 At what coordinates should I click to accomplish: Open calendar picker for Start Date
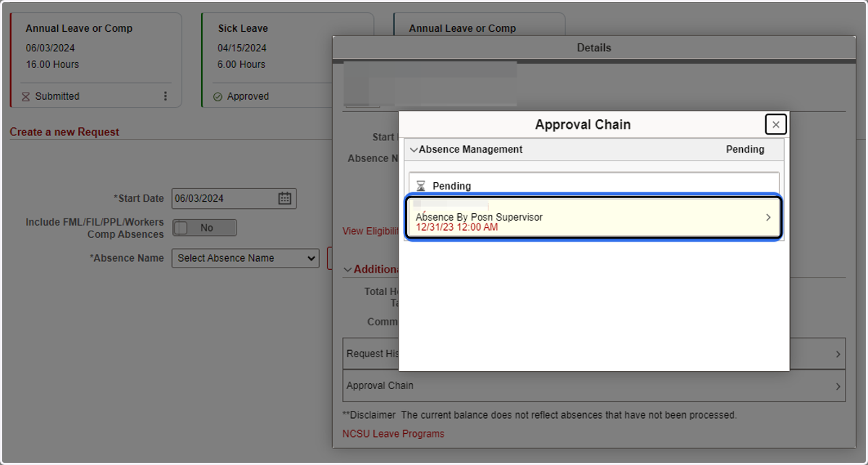coord(285,198)
